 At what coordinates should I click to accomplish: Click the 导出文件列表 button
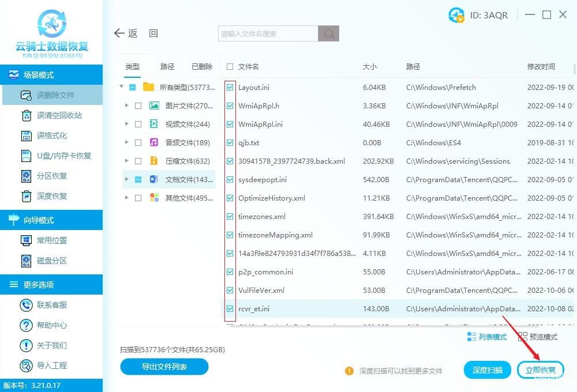click(164, 367)
